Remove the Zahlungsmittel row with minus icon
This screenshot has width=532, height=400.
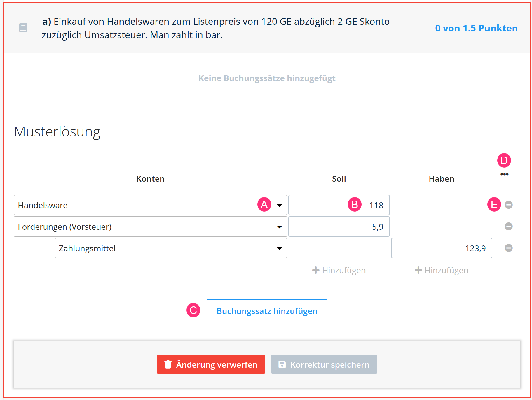coord(509,248)
